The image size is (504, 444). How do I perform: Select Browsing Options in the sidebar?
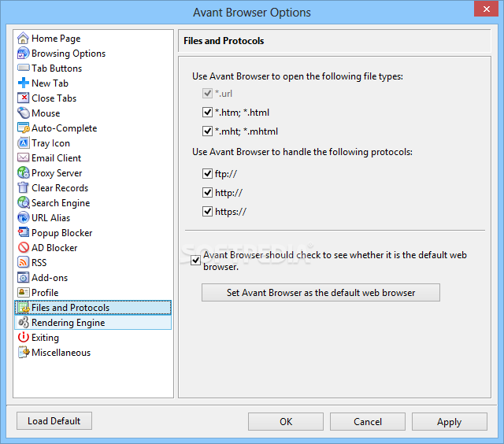(69, 54)
